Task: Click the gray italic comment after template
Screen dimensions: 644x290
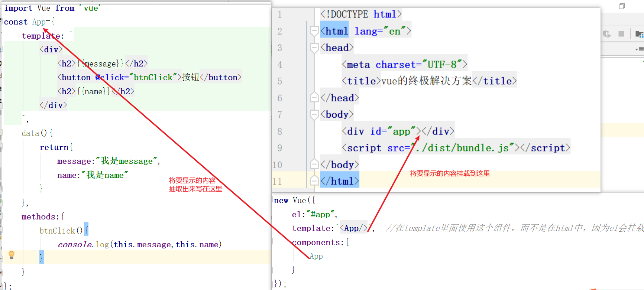Action: pyautogui.click(x=515, y=228)
